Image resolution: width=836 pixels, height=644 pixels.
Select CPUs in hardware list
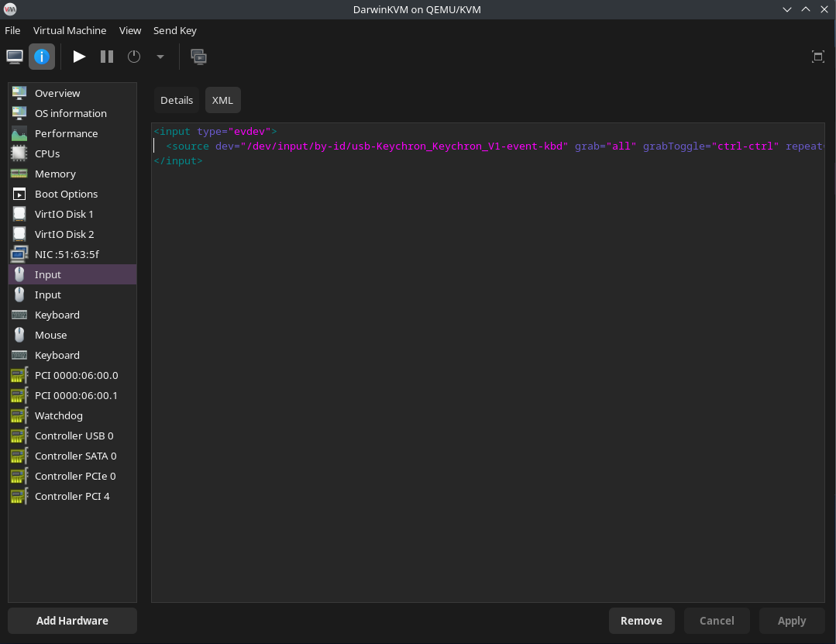47,153
